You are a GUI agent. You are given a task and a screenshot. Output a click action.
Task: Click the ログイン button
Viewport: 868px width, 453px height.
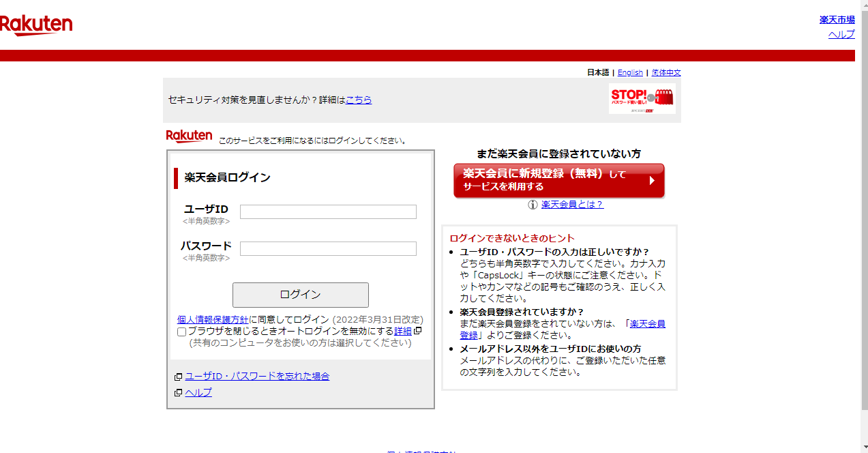point(301,295)
